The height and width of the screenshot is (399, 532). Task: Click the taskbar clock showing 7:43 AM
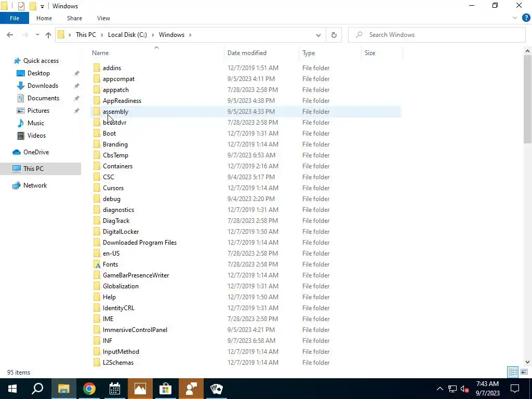(487, 389)
